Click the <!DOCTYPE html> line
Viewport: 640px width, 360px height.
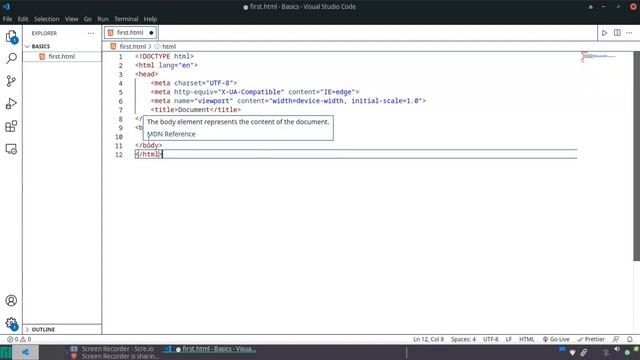164,56
